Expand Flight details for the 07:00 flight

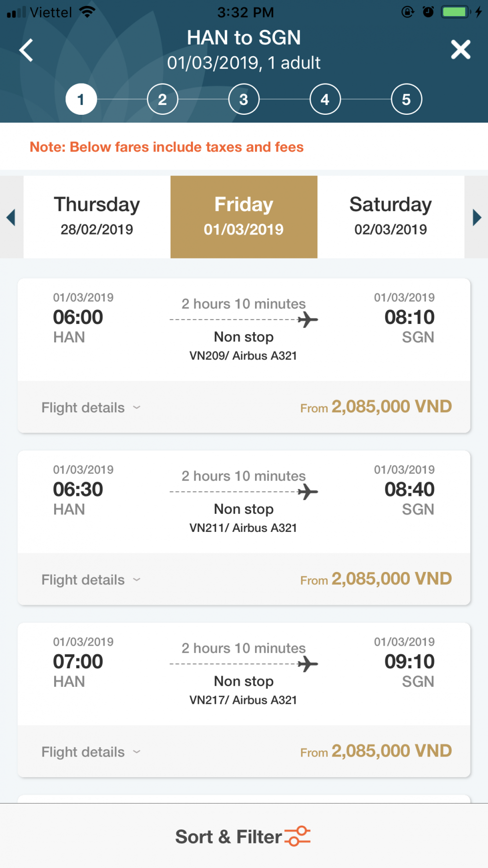[91, 752]
